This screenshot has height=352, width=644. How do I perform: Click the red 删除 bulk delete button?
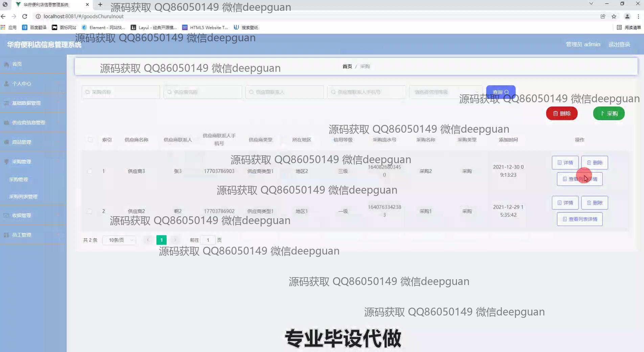coord(562,113)
